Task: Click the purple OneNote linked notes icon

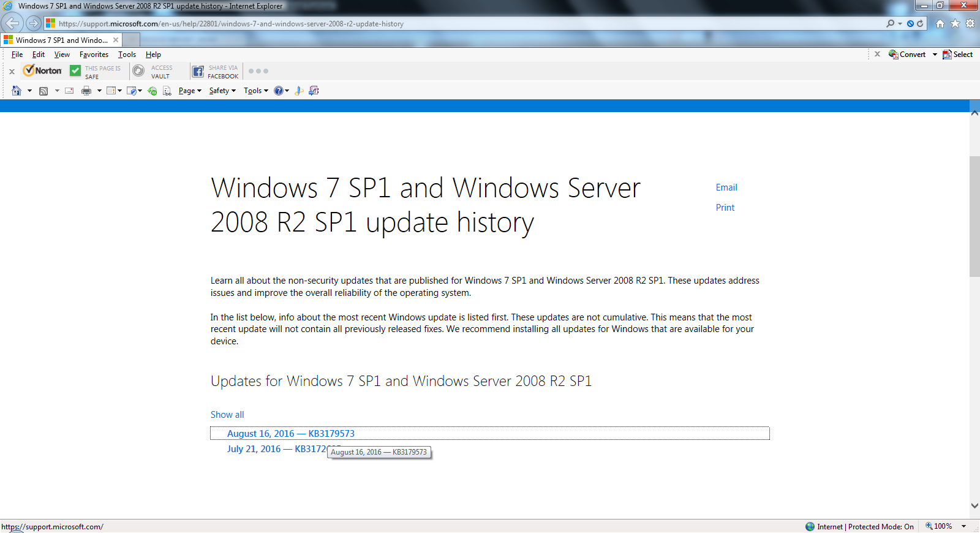Action: 314,91
